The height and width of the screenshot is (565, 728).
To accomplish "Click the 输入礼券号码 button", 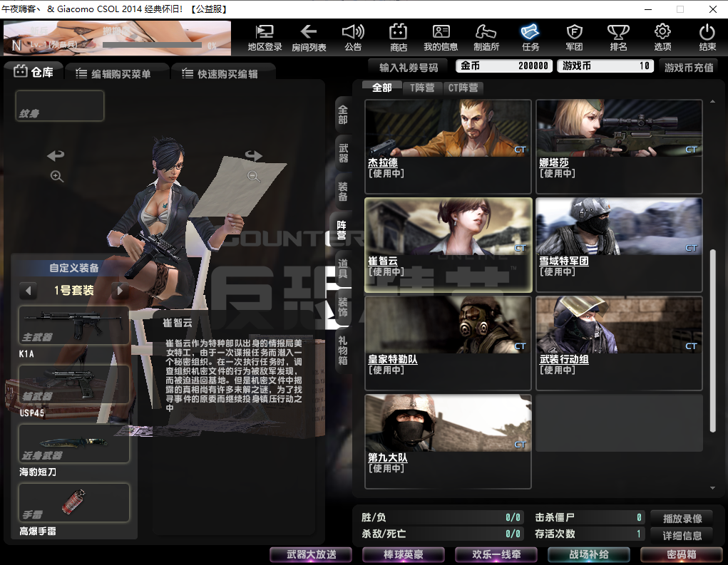I will (409, 67).
